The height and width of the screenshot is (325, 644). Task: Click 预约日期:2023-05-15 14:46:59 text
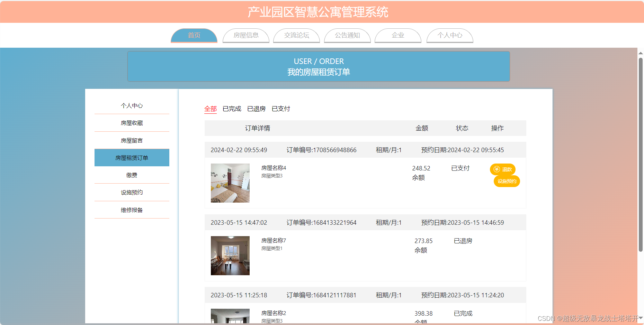[463, 223]
